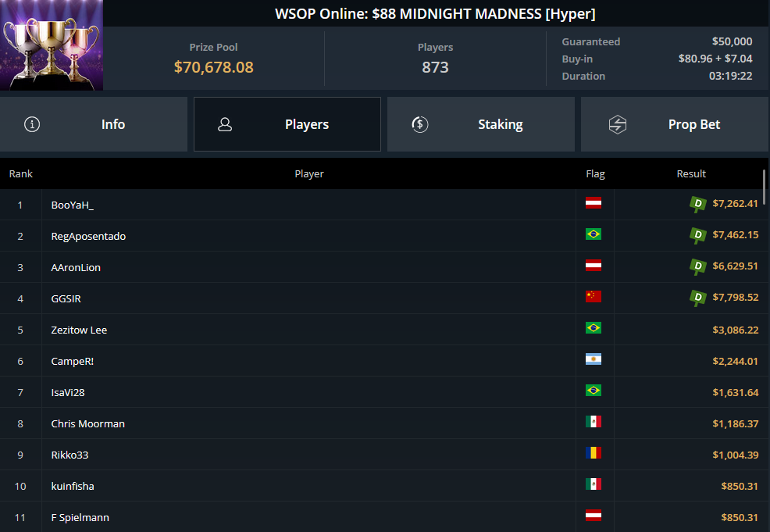Screen dimensions: 770x532
Task: Click the deal badge next to RegAposentado's $7,462.15
Action: (698, 235)
